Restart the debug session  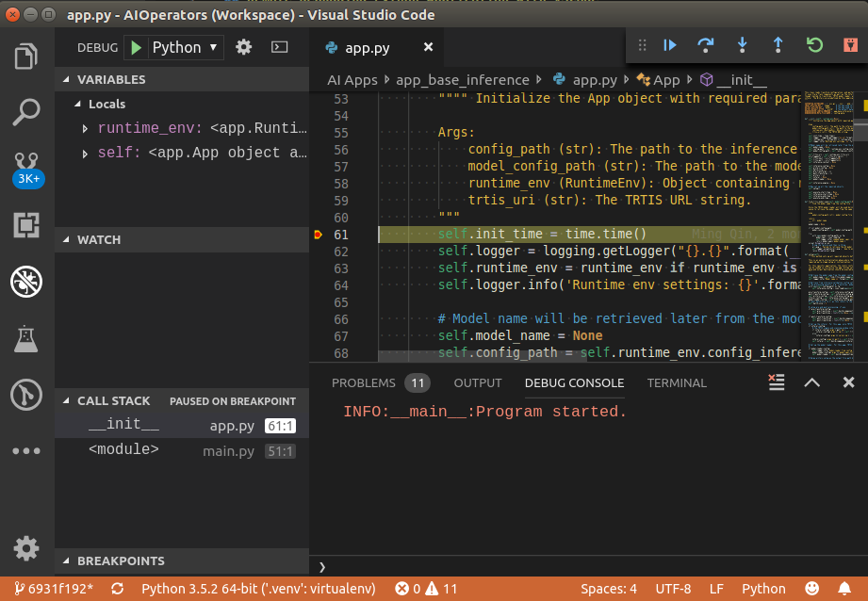[814, 45]
